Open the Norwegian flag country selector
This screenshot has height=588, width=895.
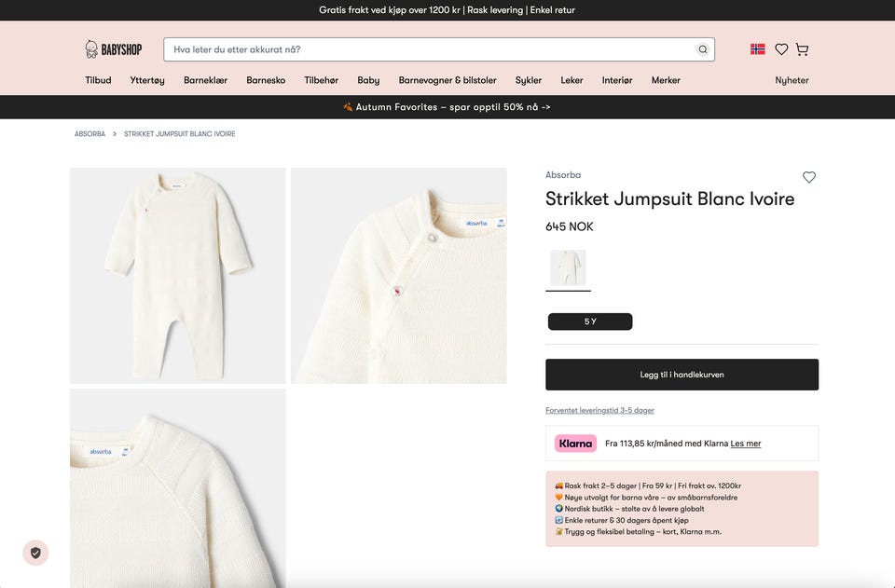tap(758, 49)
